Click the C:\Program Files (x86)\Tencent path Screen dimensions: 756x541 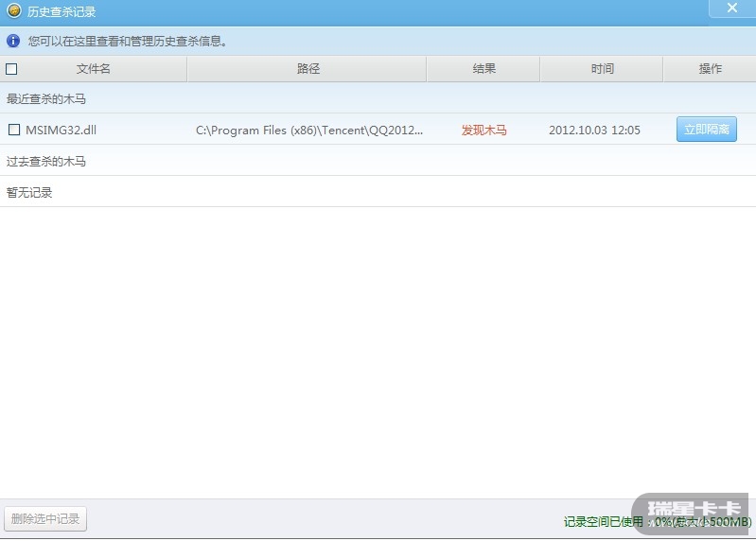(309, 131)
